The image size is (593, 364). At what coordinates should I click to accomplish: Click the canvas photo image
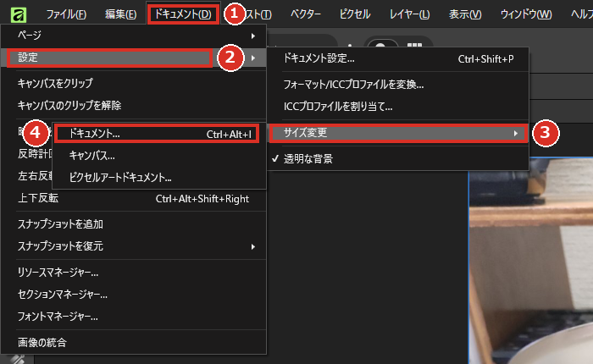click(x=531, y=261)
